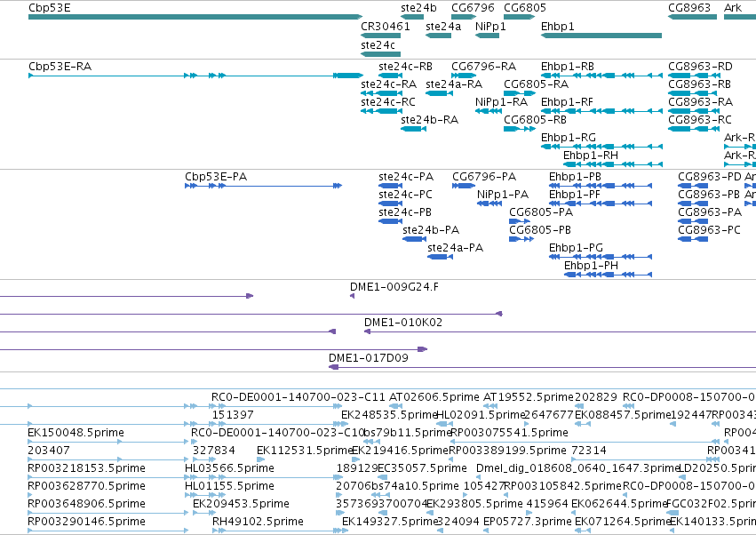This screenshot has height=535, width=756.
Task: Select transcript CG8963-RA
Action: click(x=701, y=102)
